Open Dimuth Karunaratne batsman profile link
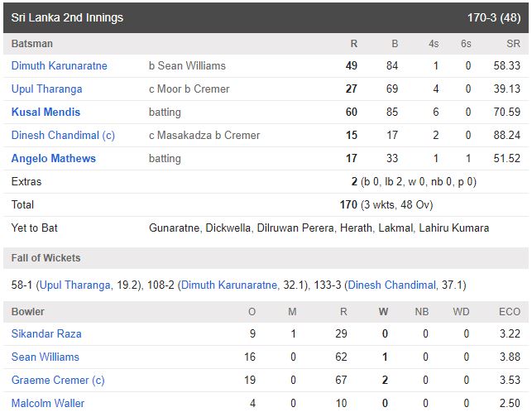The width and height of the screenshot is (532, 417). 59,65
